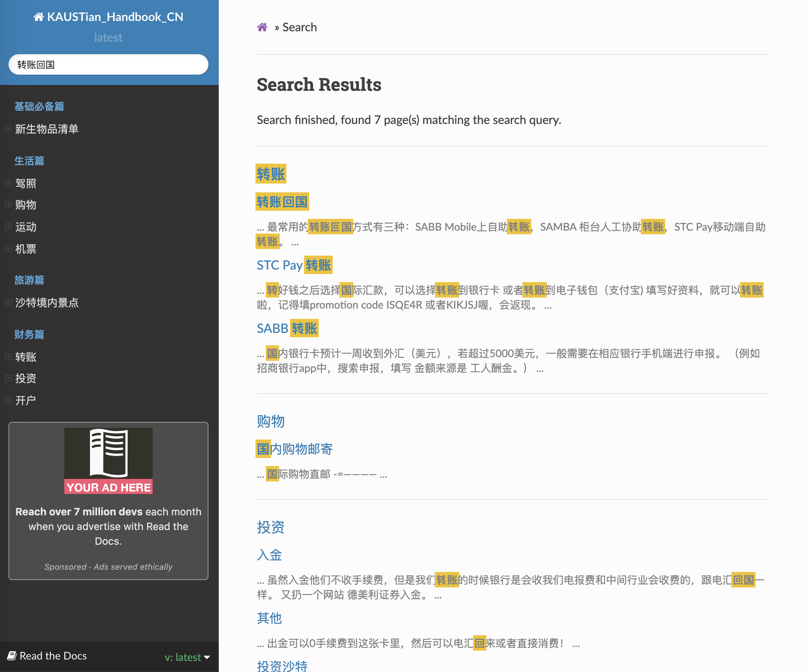Click the purple home breadcrumb icon
The width and height of the screenshot is (807, 672).
(262, 27)
